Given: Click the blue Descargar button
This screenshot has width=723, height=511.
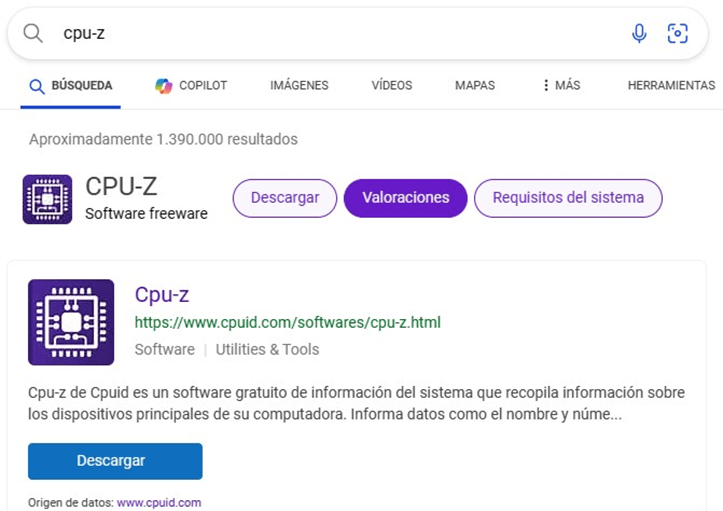Looking at the screenshot, I should (x=115, y=461).
